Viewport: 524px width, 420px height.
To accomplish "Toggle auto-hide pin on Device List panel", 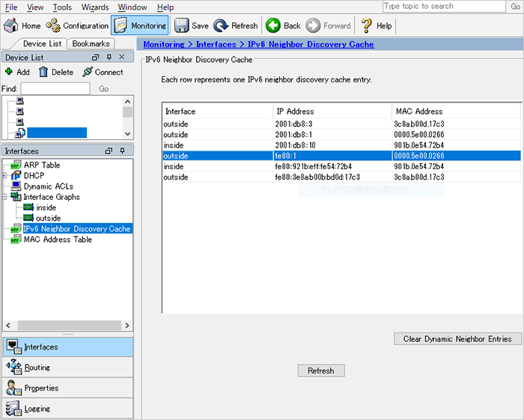I will point(109,58).
